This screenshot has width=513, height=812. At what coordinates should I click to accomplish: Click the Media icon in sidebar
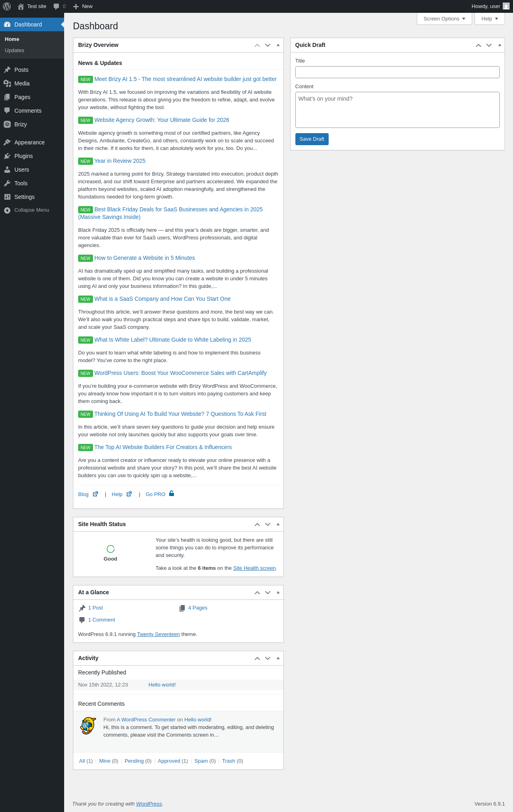[x=7, y=83]
